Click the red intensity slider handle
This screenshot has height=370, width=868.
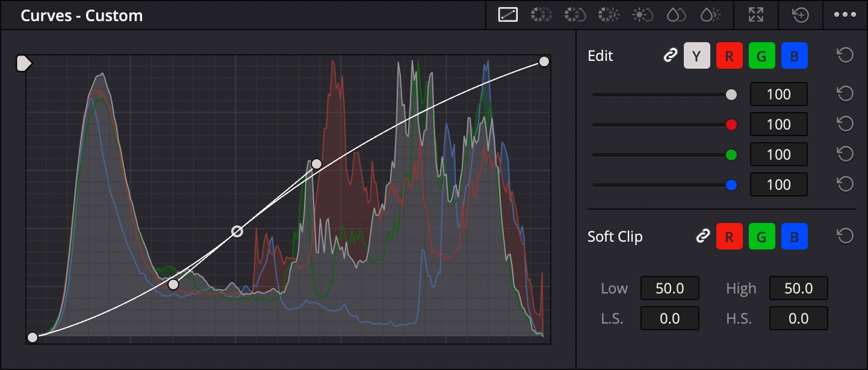(x=731, y=125)
